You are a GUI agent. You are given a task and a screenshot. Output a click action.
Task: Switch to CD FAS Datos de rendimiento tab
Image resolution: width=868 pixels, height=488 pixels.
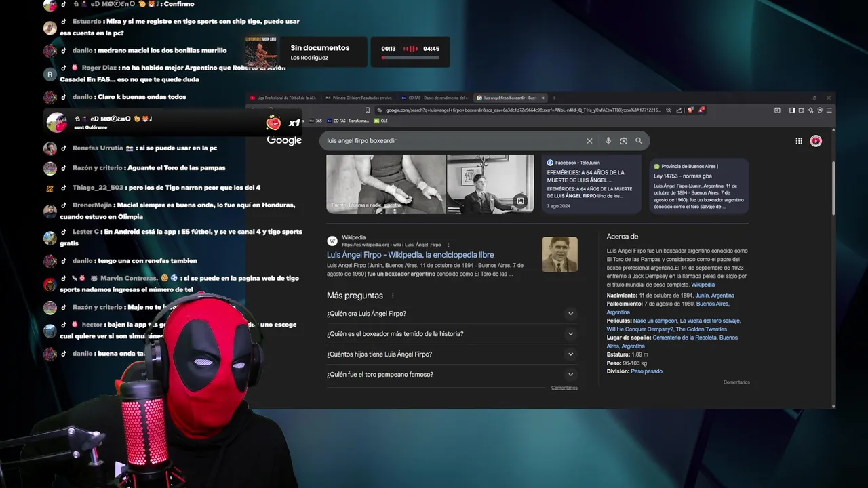(435, 98)
